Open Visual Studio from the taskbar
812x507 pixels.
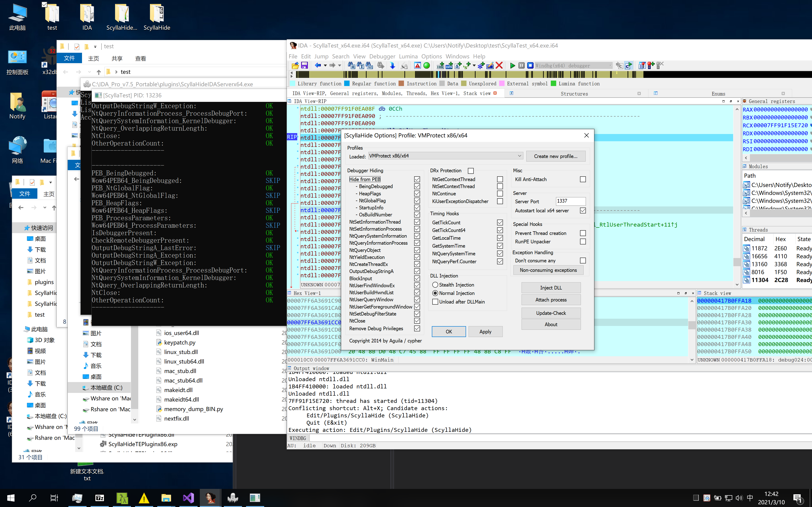tap(188, 498)
